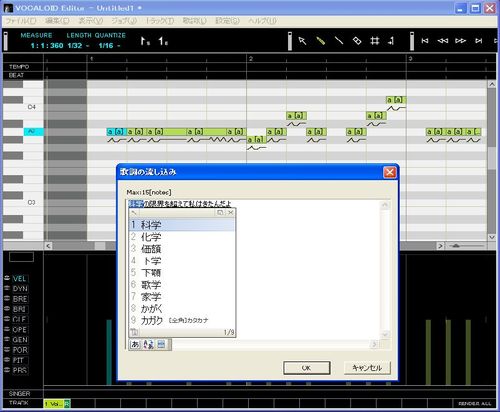This screenshot has height=412, width=500.
Task: Click the fast-forward double-arrow button
Action: 461,41
